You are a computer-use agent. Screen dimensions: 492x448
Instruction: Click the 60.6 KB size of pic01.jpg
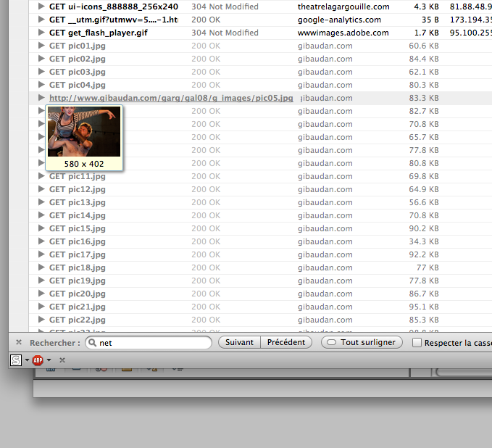[424, 46]
